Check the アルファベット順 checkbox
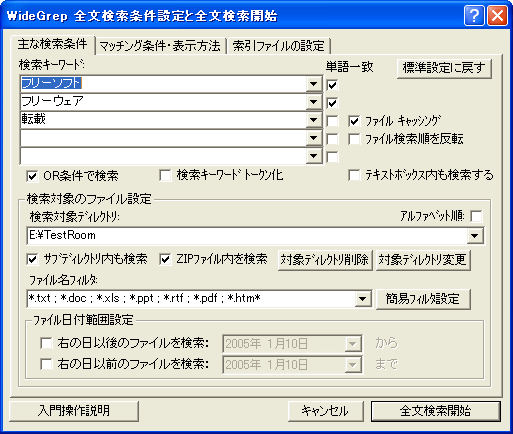This screenshot has height=434, width=513. tap(476, 216)
